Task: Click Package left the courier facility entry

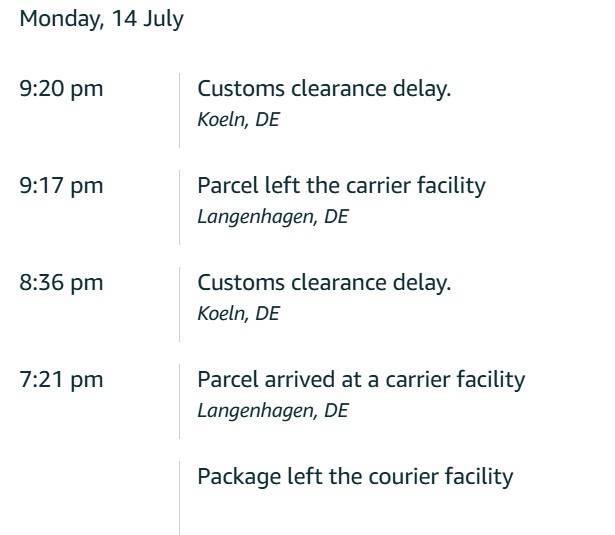Action: (x=355, y=477)
